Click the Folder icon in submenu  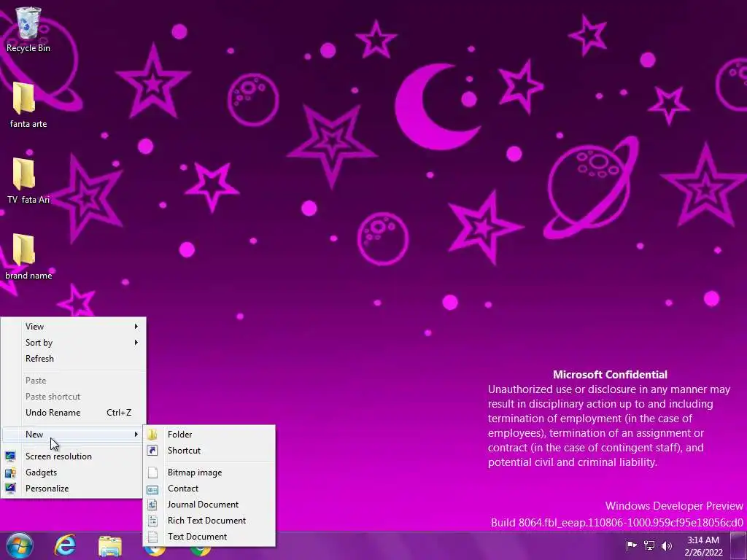(x=152, y=435)
